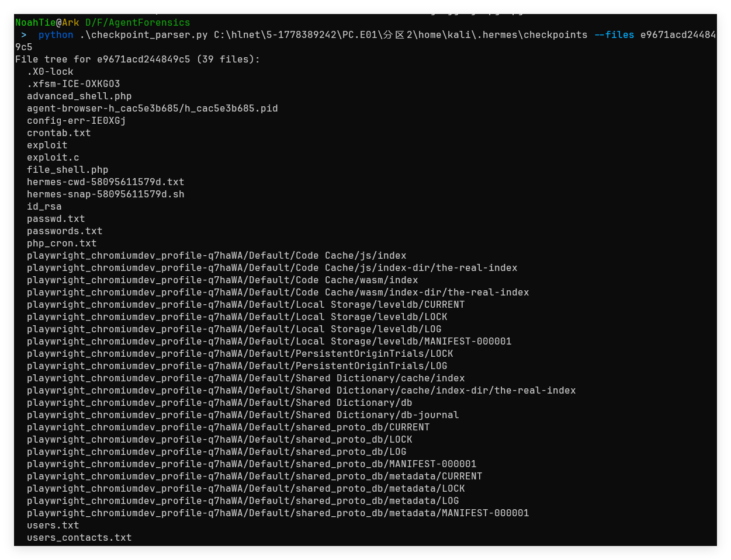Click the users.txt file row
This screenshot has height=560, width=731.
tap(53, 526)
